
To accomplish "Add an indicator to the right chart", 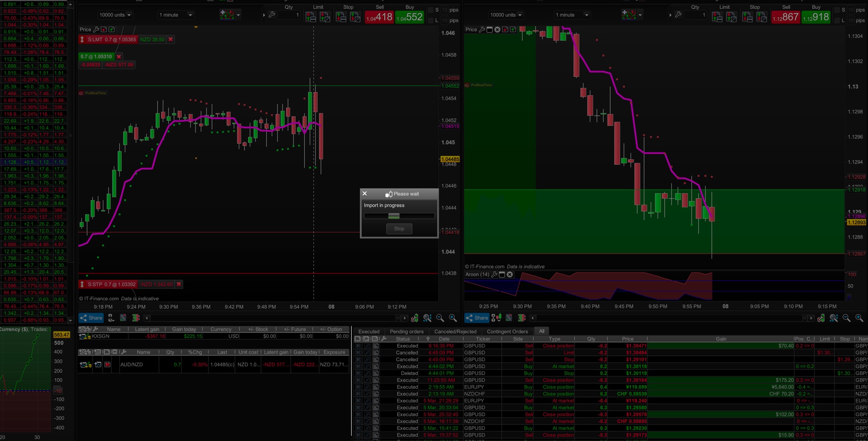I will [x=629, y=15].
